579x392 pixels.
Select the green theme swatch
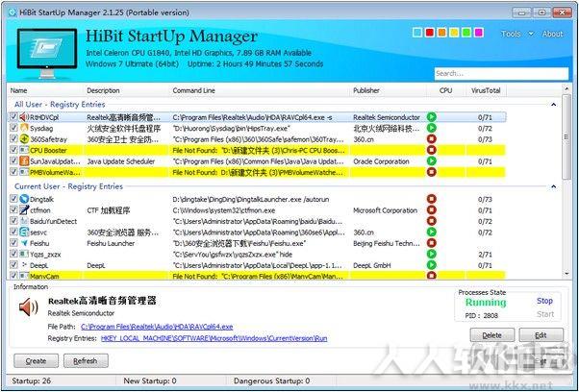click(x=466, y=33)
